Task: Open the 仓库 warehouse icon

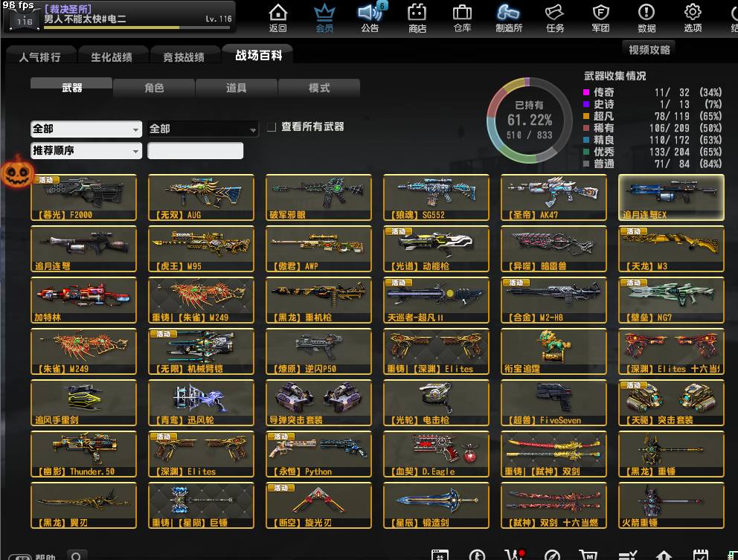Action: coord(462,18)
